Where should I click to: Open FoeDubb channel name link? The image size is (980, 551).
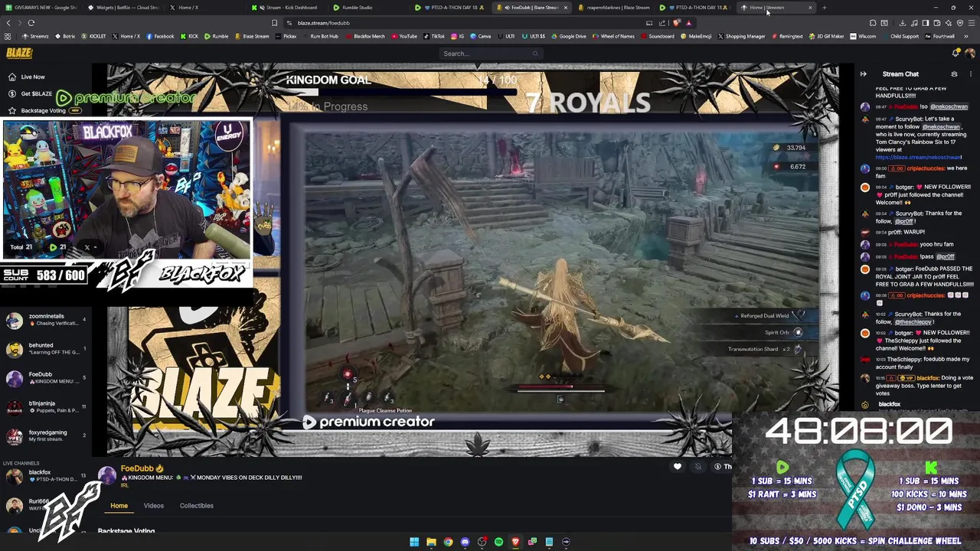click(137, 468)
